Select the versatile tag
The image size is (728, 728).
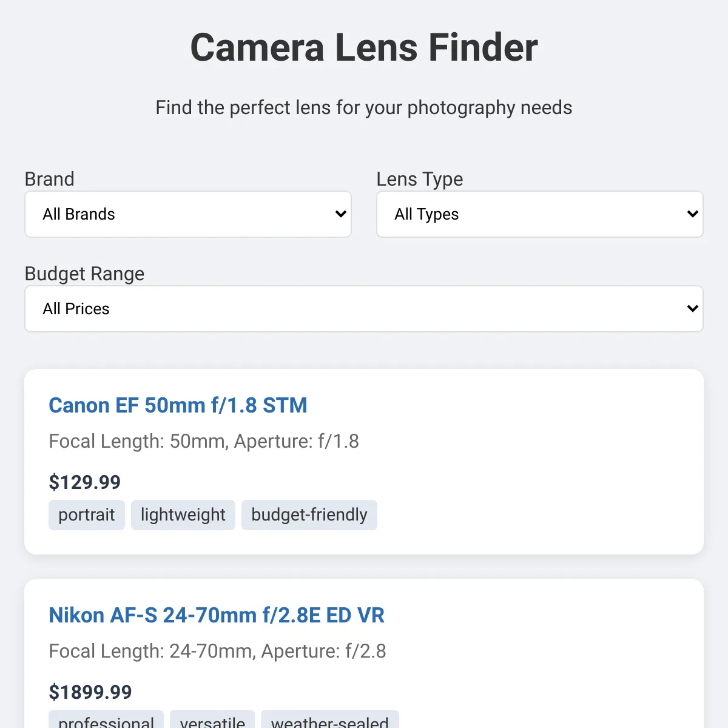[212, 720]
